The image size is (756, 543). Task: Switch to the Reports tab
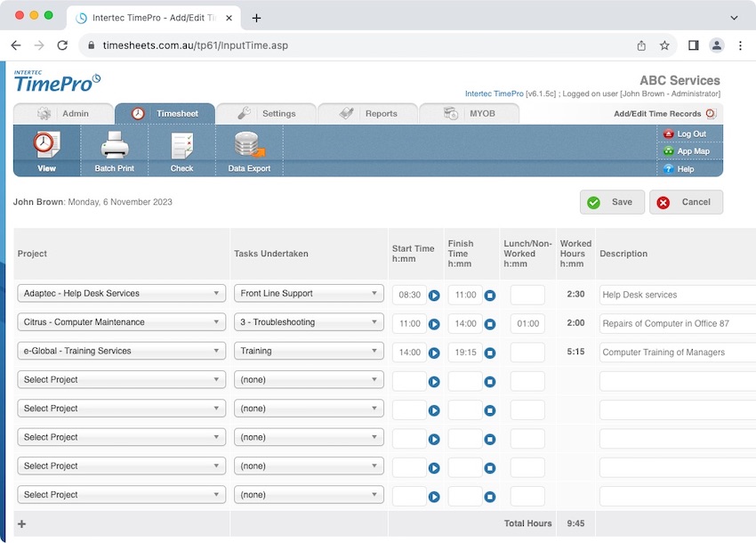tap(368, 113)
